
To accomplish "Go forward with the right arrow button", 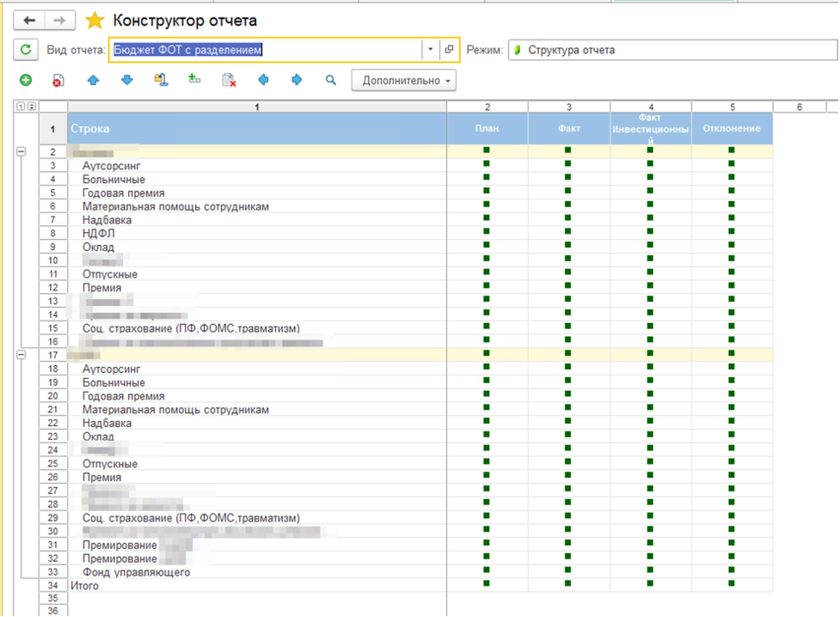I will 59,21.
